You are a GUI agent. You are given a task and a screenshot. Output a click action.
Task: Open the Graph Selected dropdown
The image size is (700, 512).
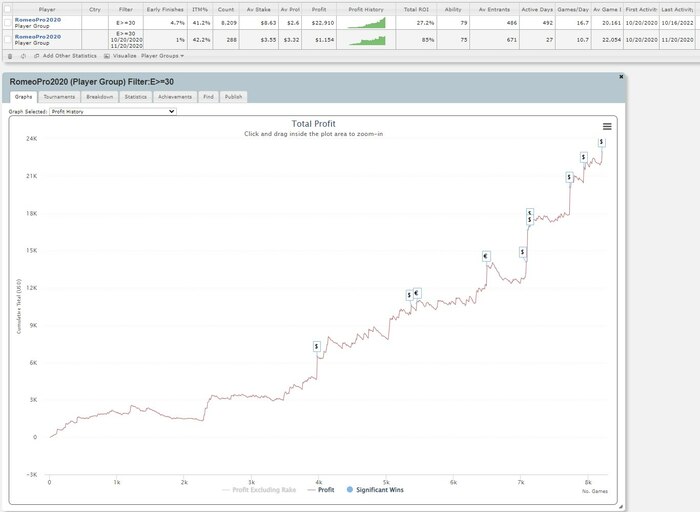(112, 112)
